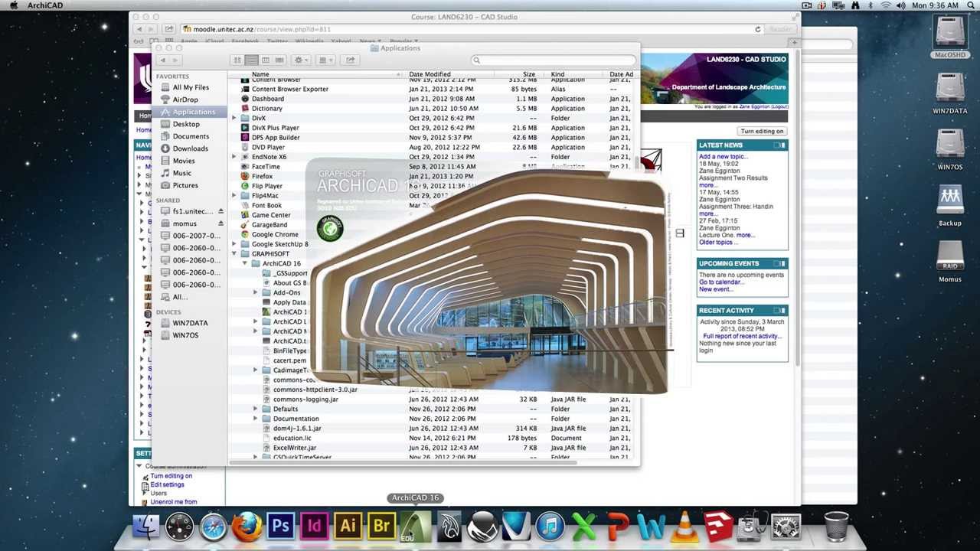Click the ArchiCAD 16 Dock icon

pyautogui.click(x=415, y=527)
